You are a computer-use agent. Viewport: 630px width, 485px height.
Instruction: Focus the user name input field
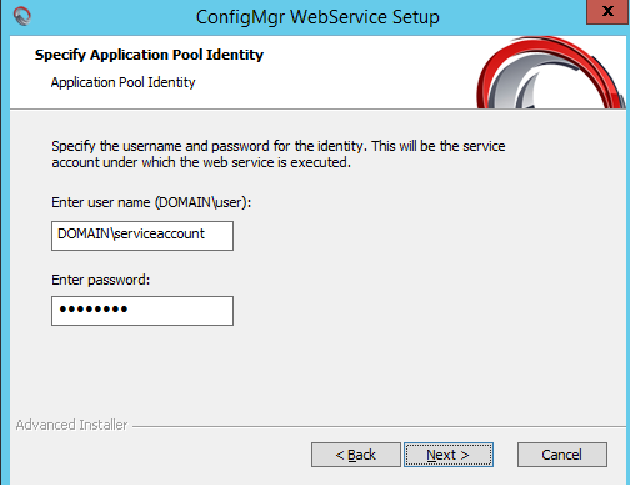141,235
